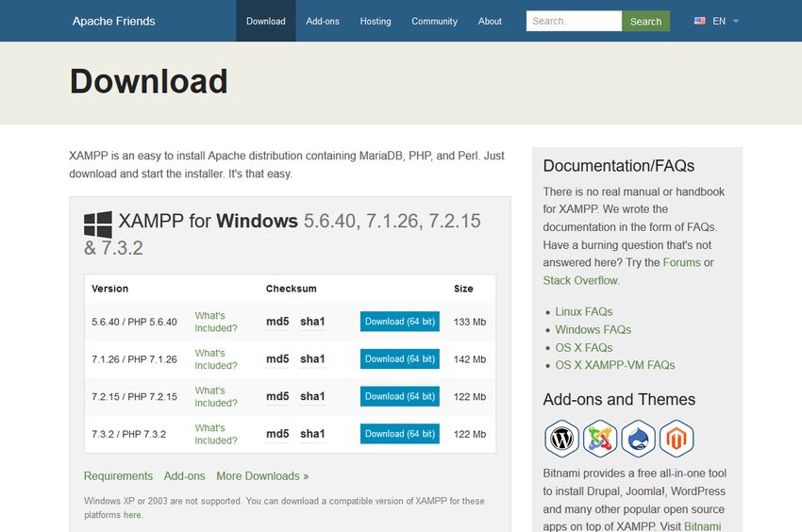Screen dimensions: 802x532
Task: Open the About nav item
Action: [x=490, y=21]
